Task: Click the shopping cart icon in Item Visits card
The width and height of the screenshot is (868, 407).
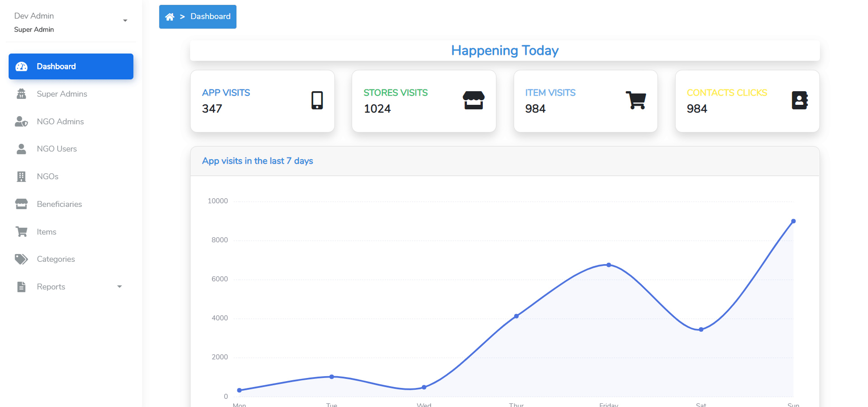Action: click(636, 100)
